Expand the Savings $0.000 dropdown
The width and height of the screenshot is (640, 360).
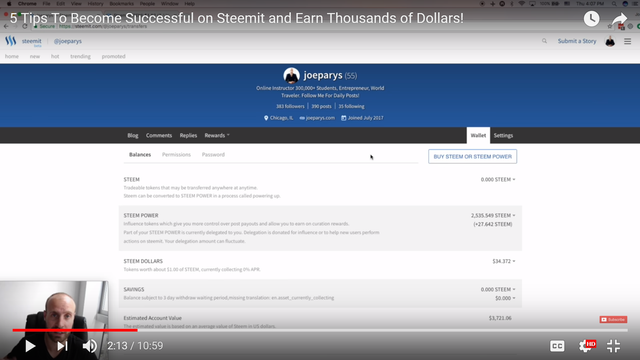[x=505, y=298]
